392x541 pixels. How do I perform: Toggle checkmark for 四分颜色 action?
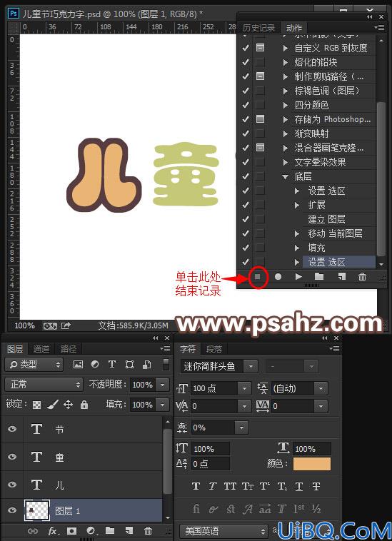[246, 105]
